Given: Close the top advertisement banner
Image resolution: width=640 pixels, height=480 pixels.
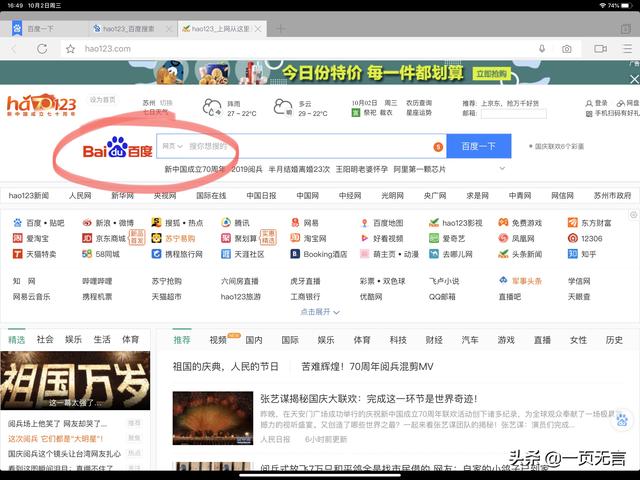Looking at the screenshot, I should pyautogui.click(x=634, y=79).
